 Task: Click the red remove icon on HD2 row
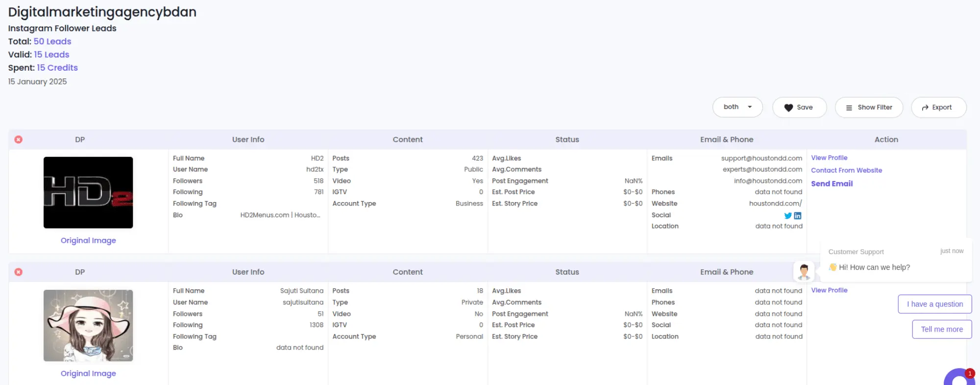click(19, 140)
